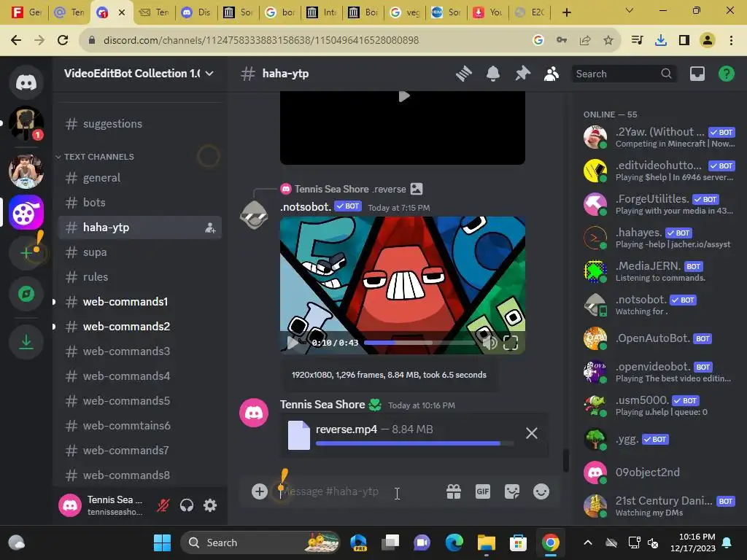Open .MediaJERN. member in list
The height and width of the screenshot is (560, 747).
click(x=659, y=271)
